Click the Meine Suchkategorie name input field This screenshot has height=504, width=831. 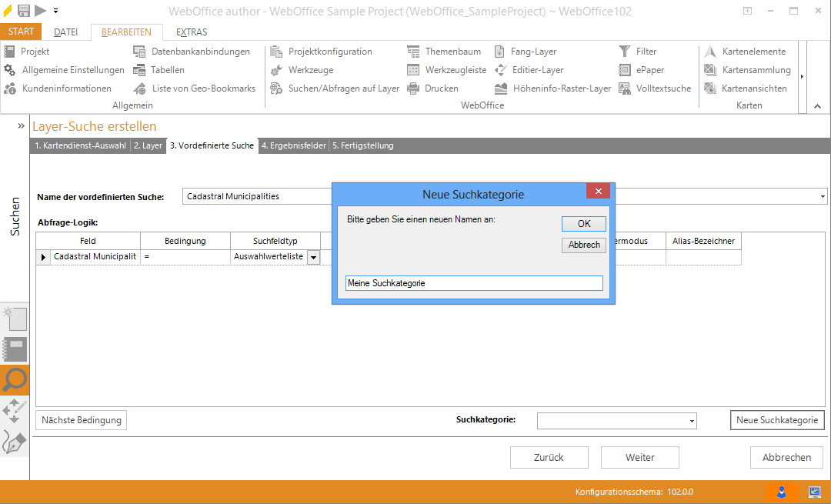pyautogui.click(x=474, y=283)
